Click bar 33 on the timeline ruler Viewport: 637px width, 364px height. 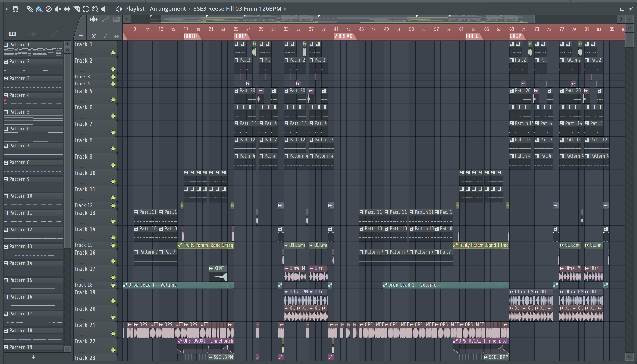click(286, 29)
